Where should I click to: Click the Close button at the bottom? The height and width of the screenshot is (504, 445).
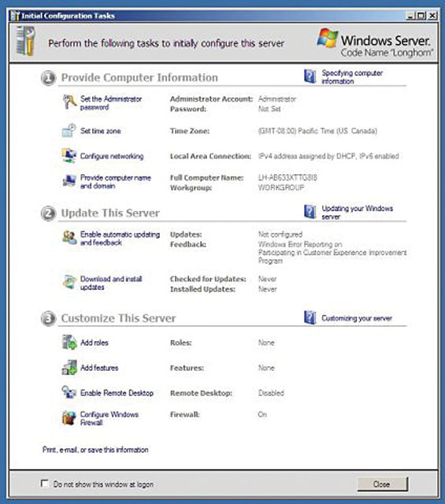(382, 484)
